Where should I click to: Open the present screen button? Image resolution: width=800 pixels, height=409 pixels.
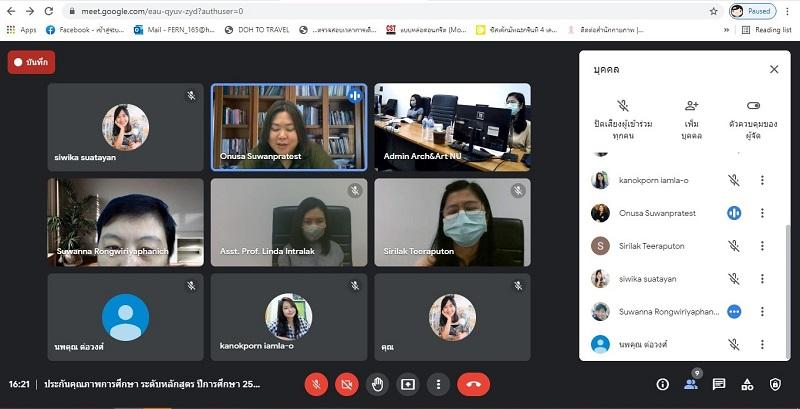click(x=408, y=385)
